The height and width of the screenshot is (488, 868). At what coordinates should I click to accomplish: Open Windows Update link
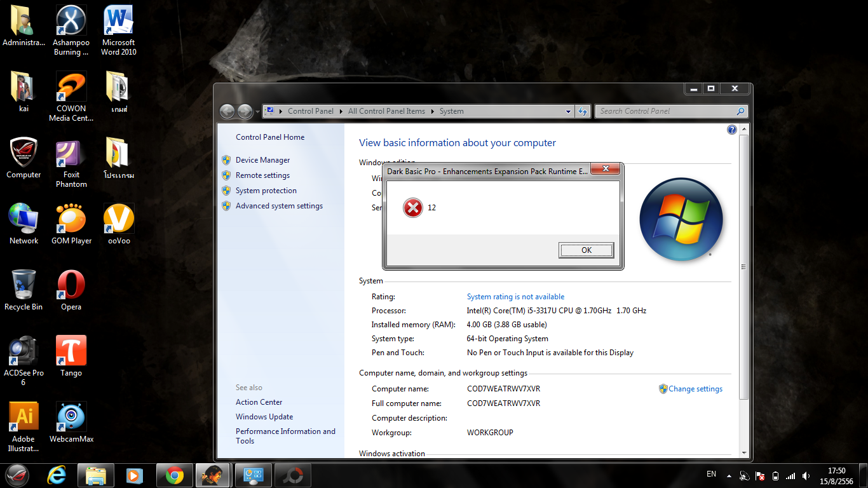point(264,417)
